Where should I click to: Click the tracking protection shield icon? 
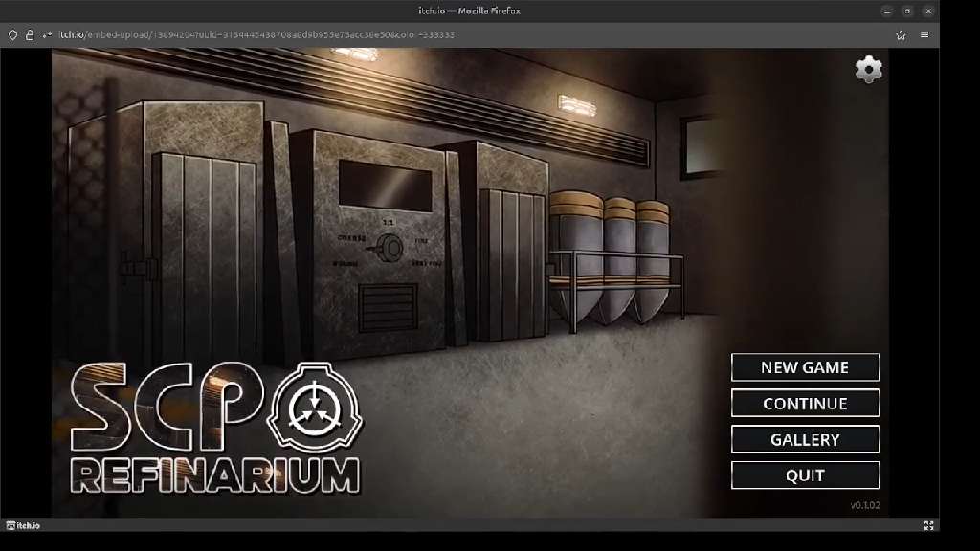coord(12,34)
